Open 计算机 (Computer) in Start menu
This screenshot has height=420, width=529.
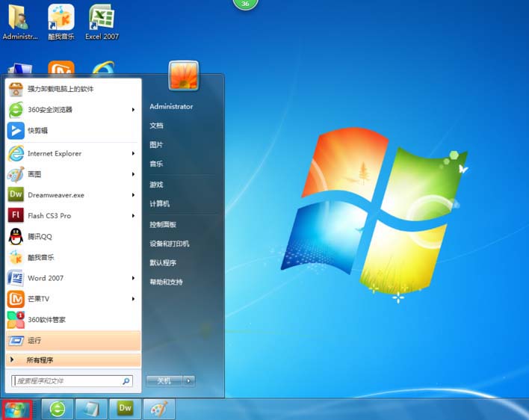pos(160,204)
